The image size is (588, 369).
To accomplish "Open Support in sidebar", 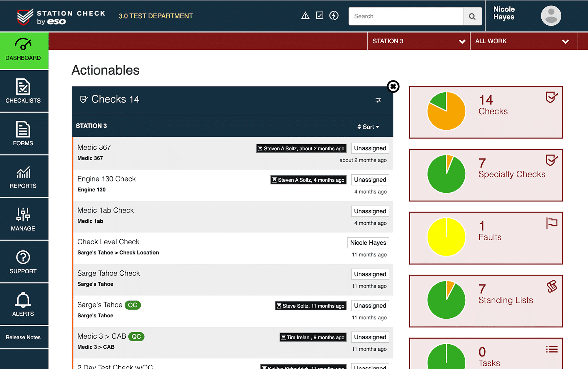I will click(x=24, y=261).
